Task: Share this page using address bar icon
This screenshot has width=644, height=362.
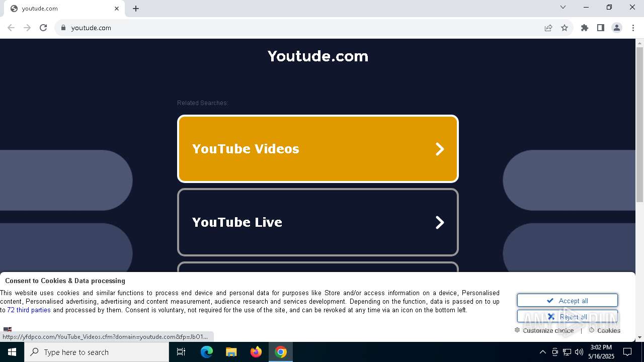Action: point(548,28)
